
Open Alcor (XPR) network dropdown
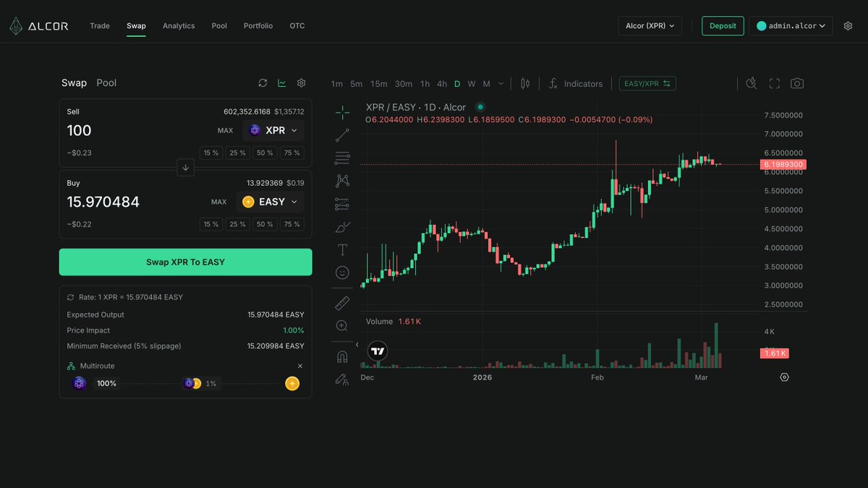[x=650, y=26]
